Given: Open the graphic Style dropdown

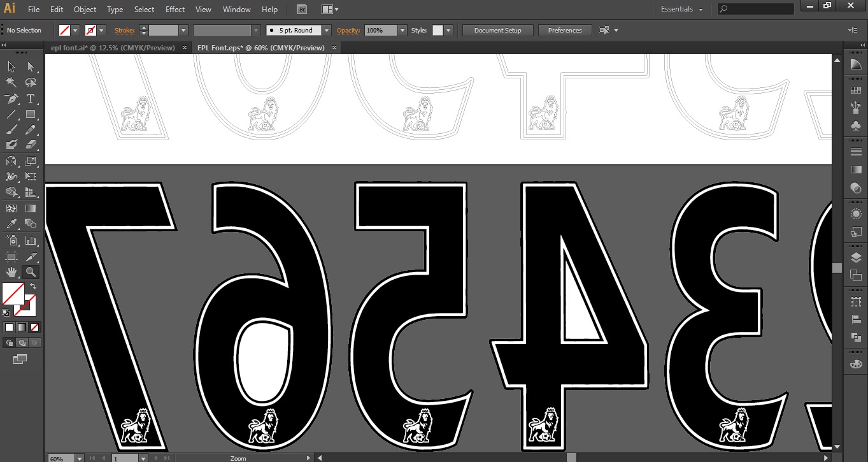Looking at the screenshot, I should [448, 31].
